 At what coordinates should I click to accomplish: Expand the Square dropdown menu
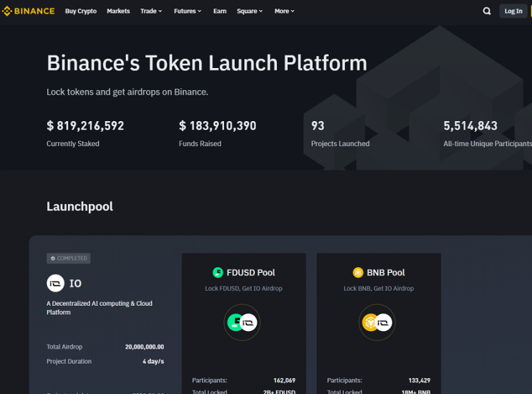[x=250, y=11]
